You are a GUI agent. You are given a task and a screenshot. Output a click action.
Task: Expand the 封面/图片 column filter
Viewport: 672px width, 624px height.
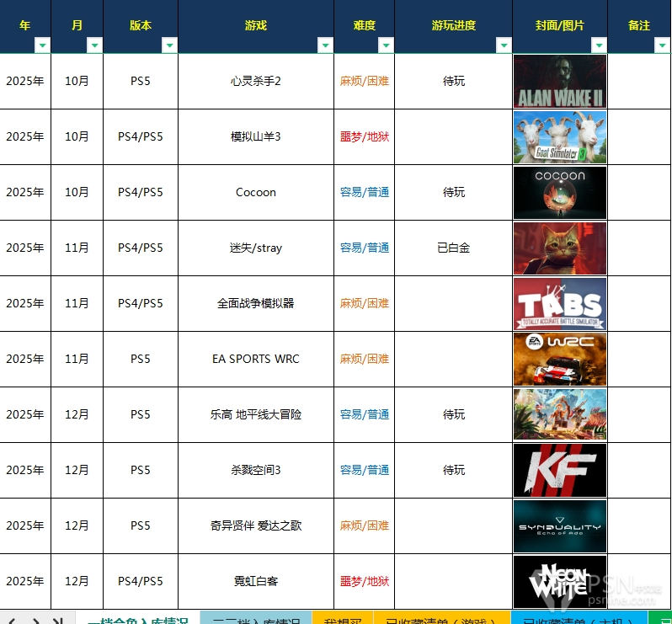[x=599, y=45]
